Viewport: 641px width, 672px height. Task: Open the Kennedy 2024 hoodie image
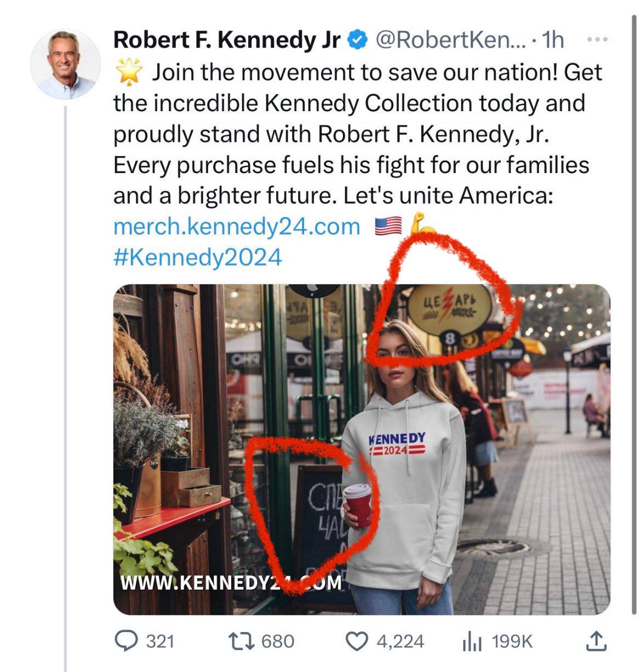pyautogui.click(x=362, y=449)
